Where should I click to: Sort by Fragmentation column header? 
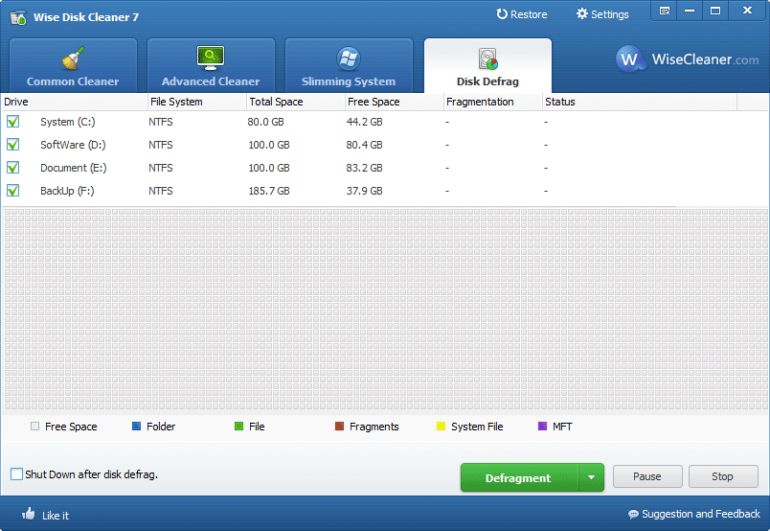[480, 102]
